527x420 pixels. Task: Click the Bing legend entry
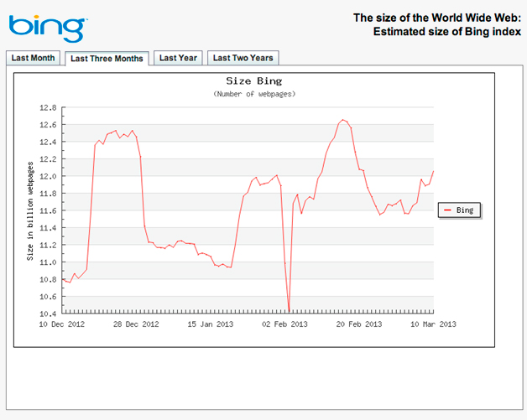(x=459, y=210)
